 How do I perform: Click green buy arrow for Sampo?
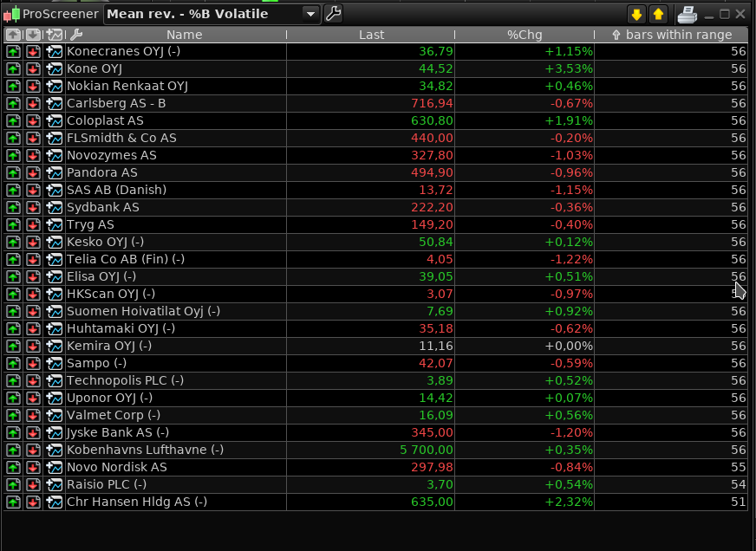(x=13, y=364)
